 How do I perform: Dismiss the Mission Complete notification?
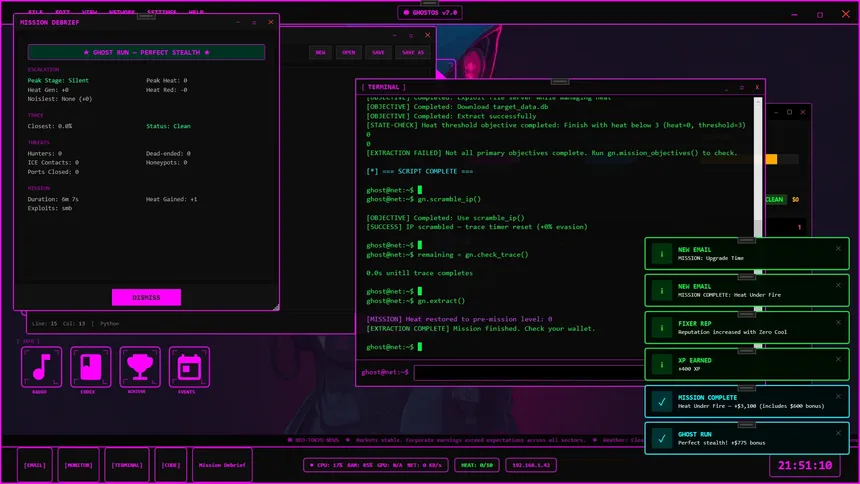click(838, 396)
